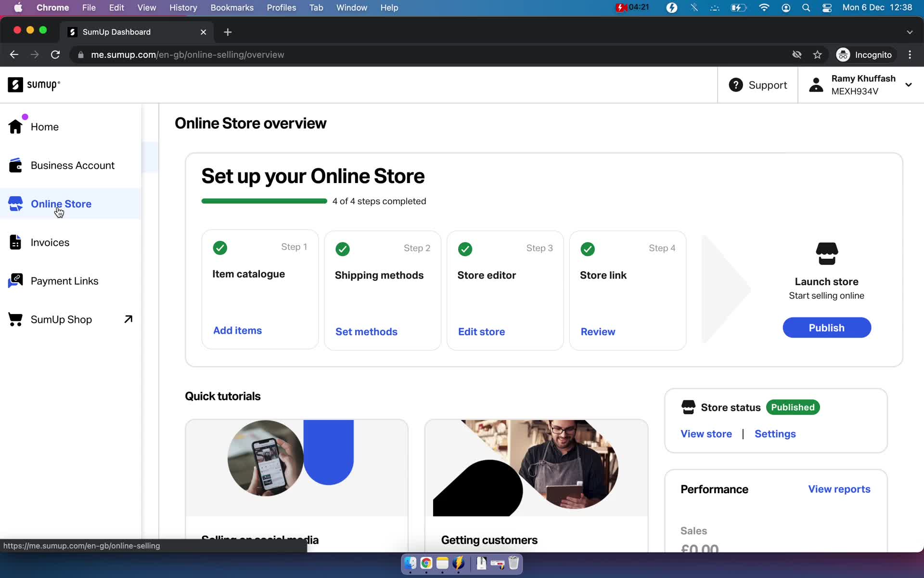This screenshot has height=578, width=924.
Task: Click the Payment Links sidebar icon
Action: 15,281
